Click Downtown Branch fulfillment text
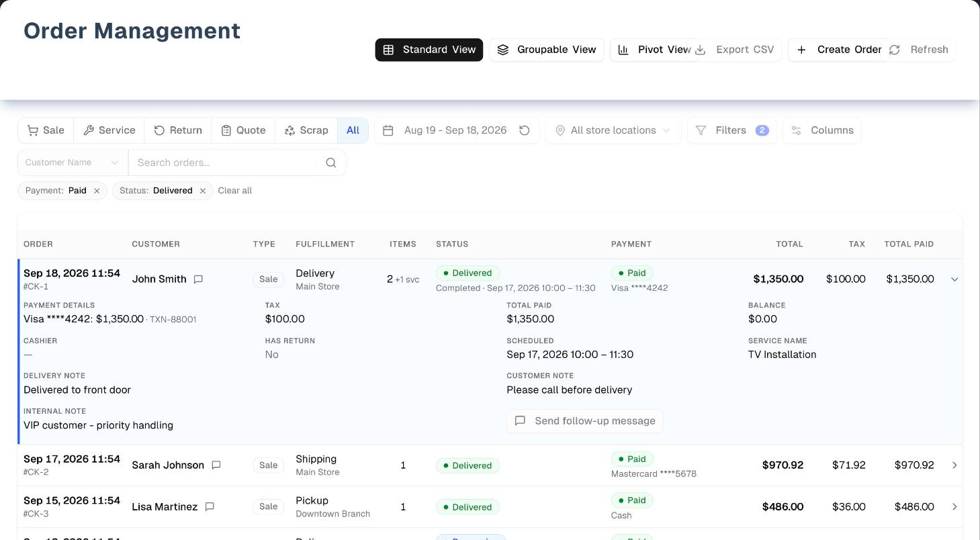This screenshot has width=980, height=540. click(x=333, y=514)
